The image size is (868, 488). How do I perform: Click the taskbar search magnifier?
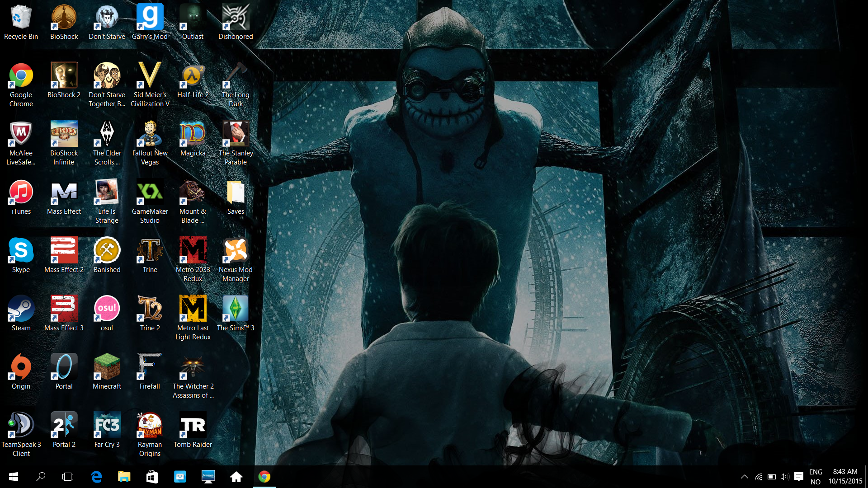(41, 477)
